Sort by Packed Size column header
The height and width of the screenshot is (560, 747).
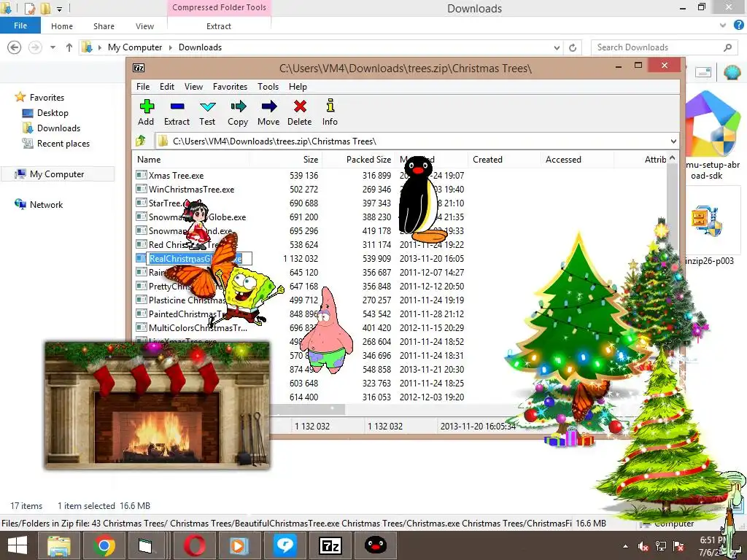[x=358, y=160]
